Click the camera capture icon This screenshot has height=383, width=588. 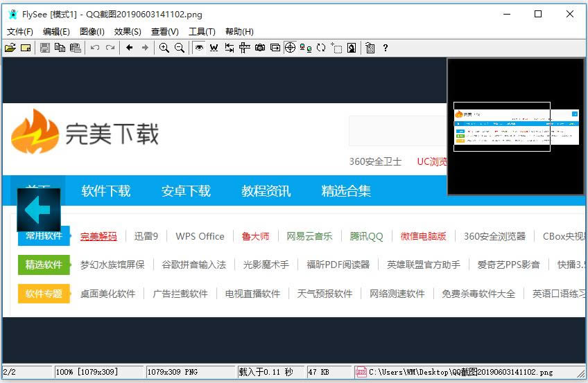click(260, 48)
